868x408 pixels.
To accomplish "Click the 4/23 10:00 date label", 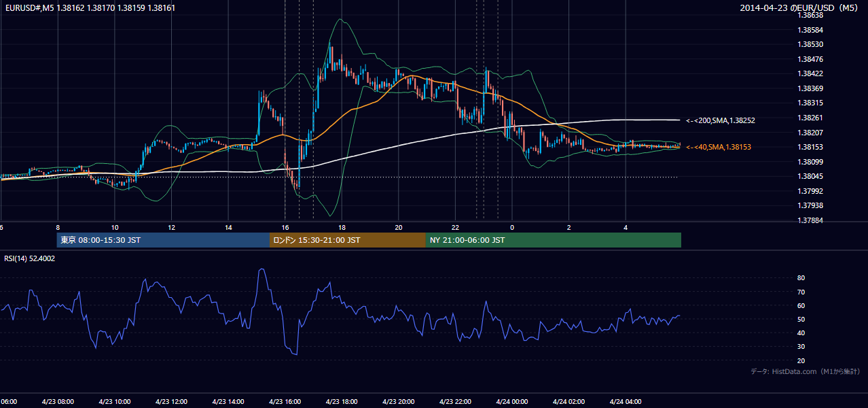I will [x=115, y=402].
